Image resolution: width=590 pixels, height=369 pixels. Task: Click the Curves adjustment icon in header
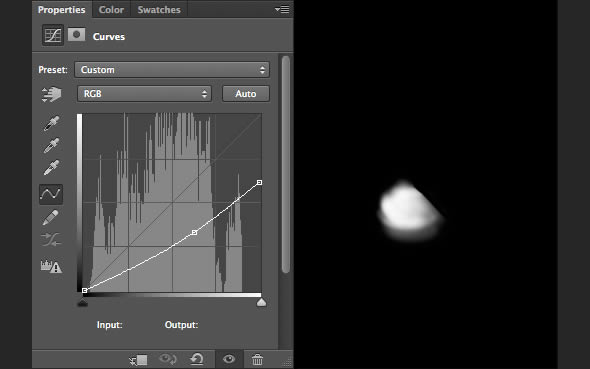tap(53, 35)
